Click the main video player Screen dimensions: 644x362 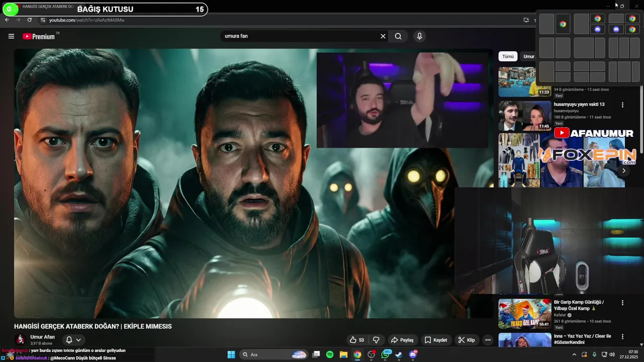click(253, 183)
